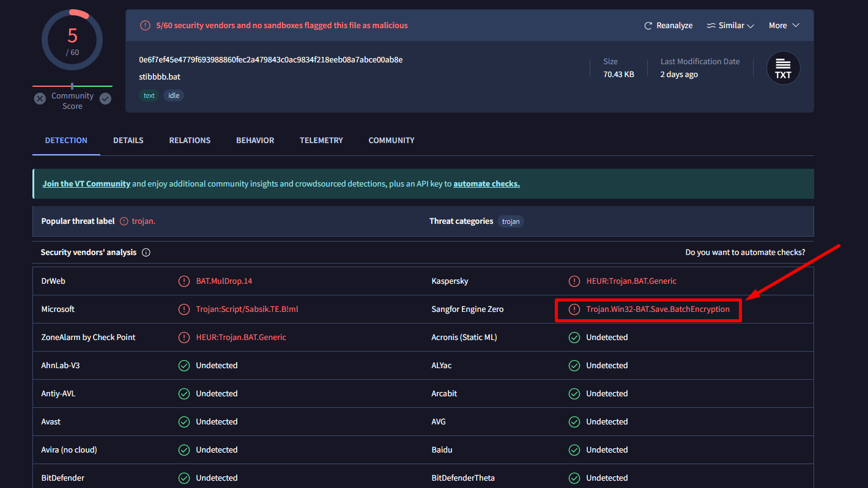
Task: Click DrWeb detection warning icon
Action: [184, 281]
